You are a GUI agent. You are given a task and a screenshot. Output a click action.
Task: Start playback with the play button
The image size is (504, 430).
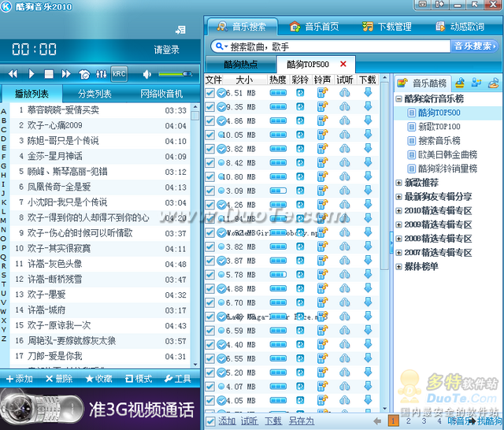pos(31,74)
